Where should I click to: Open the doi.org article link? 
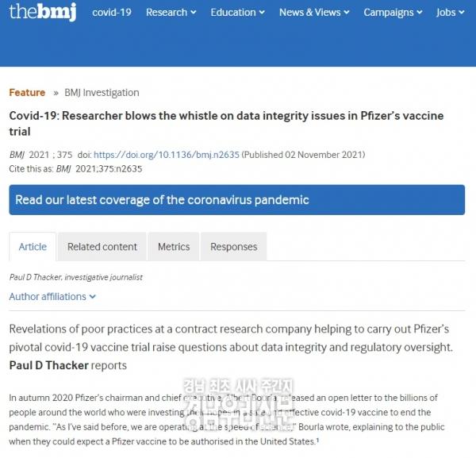pyautogui.click(x=167, y=155)
